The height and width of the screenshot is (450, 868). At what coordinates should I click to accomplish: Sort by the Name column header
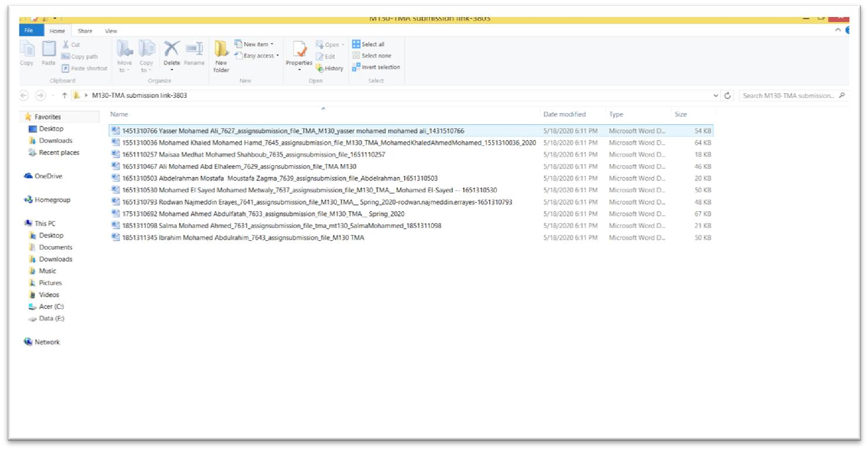click(x=119, y=114)
